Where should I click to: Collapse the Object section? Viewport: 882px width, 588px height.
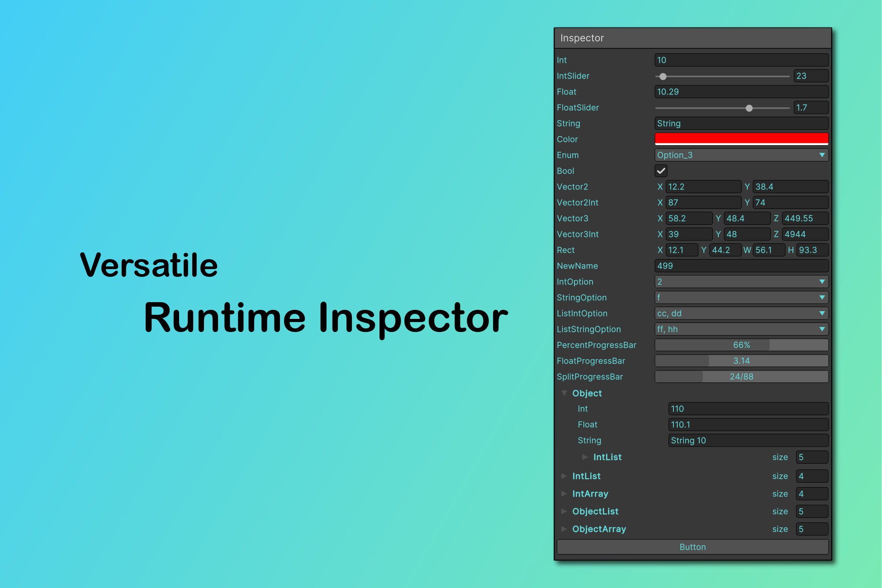tap(564, 393)
